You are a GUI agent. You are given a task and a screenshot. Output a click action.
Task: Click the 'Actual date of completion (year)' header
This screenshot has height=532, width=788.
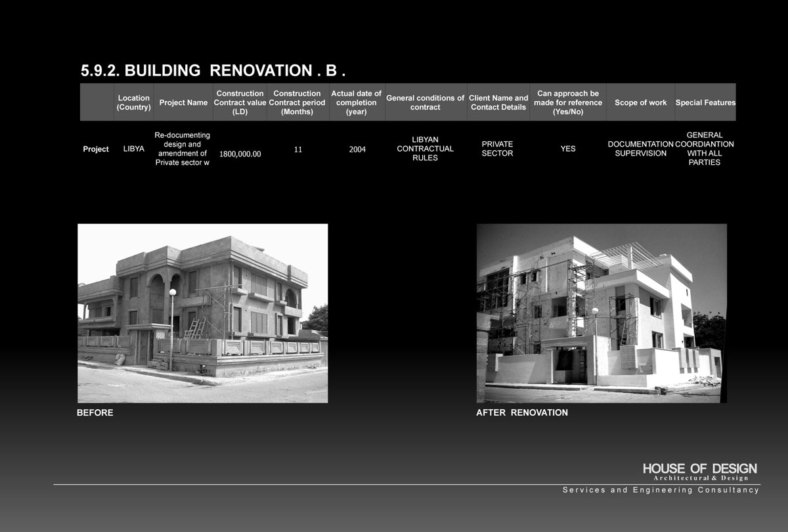[357, 102]
